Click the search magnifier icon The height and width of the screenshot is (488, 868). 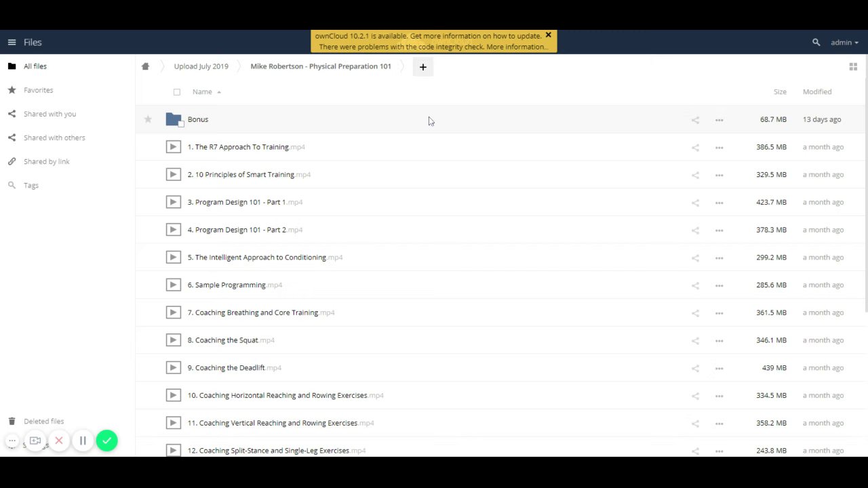(x=816, y=42)
